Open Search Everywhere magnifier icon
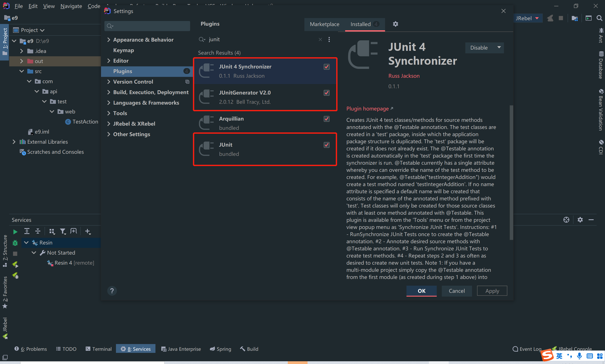The width and height of the screenshot is (605, 364). [x=599, y=18]
